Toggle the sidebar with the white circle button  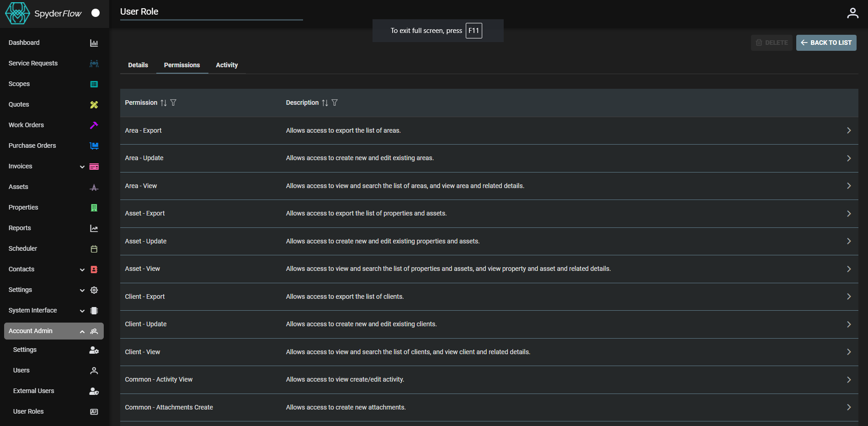tap(96, 13)
